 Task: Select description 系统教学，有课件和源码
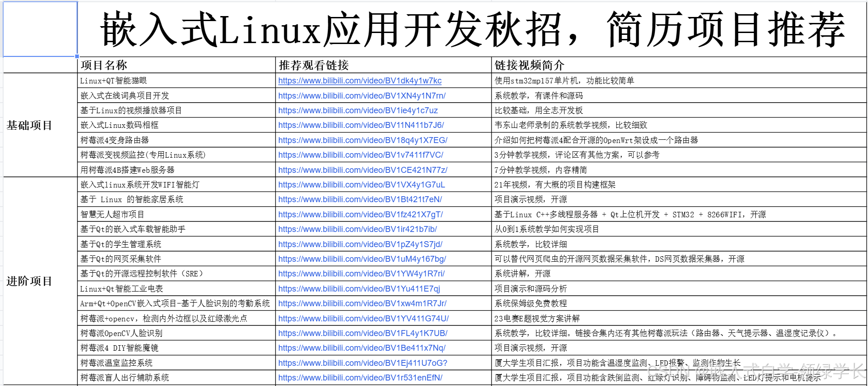(679, 96)
